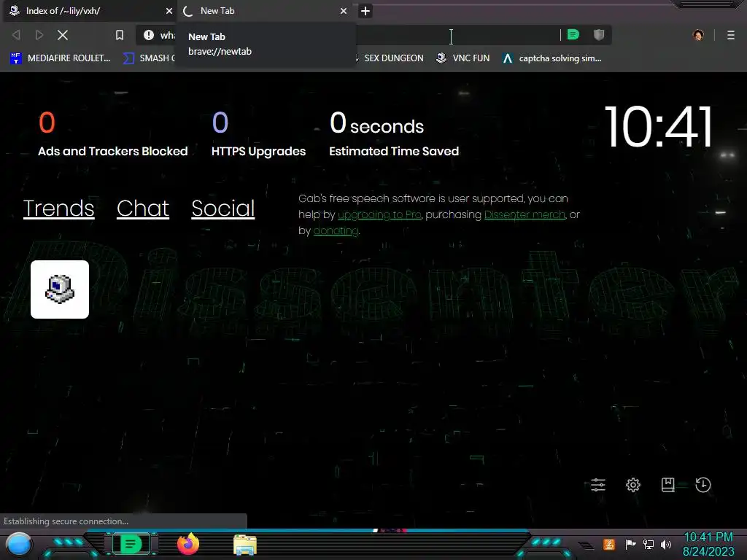Viewport: 747px width, 560px height.
Task: Open the user profile avatar
Action: (x=698, y=35)
